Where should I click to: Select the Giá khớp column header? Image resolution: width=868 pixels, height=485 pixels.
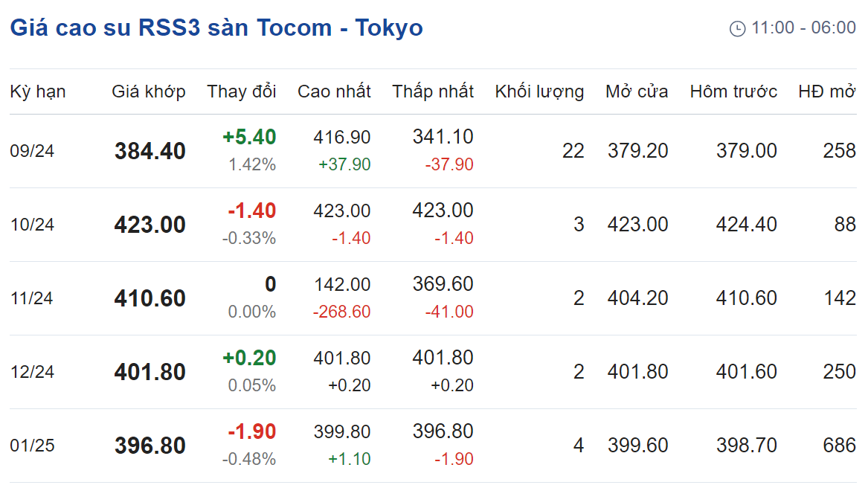click(148, 91)
